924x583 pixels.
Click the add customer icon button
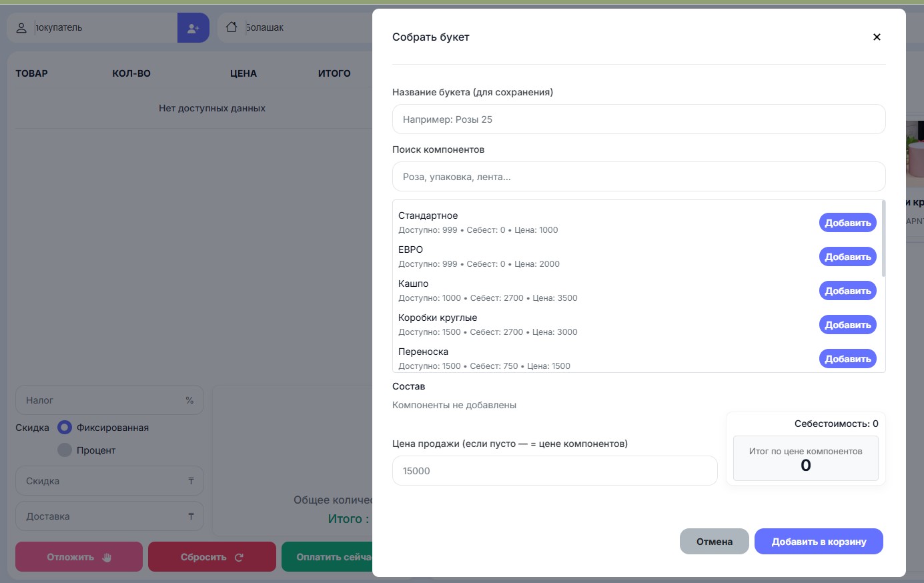[193, 28]
